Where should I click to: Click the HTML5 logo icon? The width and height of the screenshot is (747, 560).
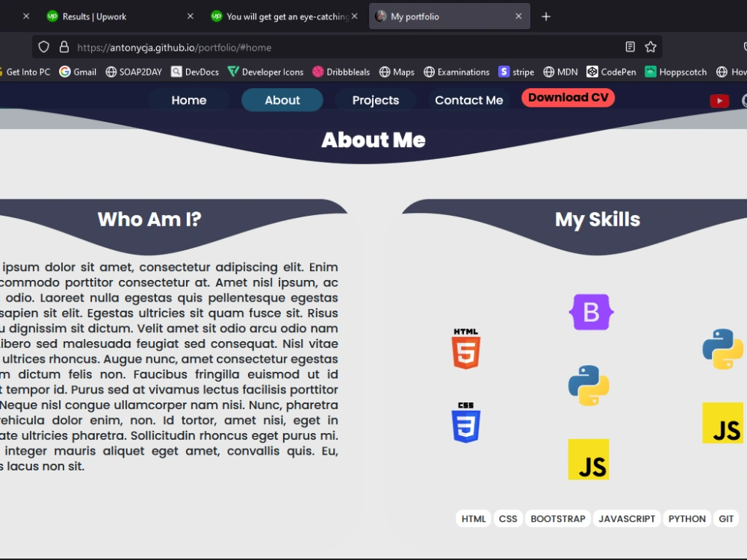click(466, 349)
